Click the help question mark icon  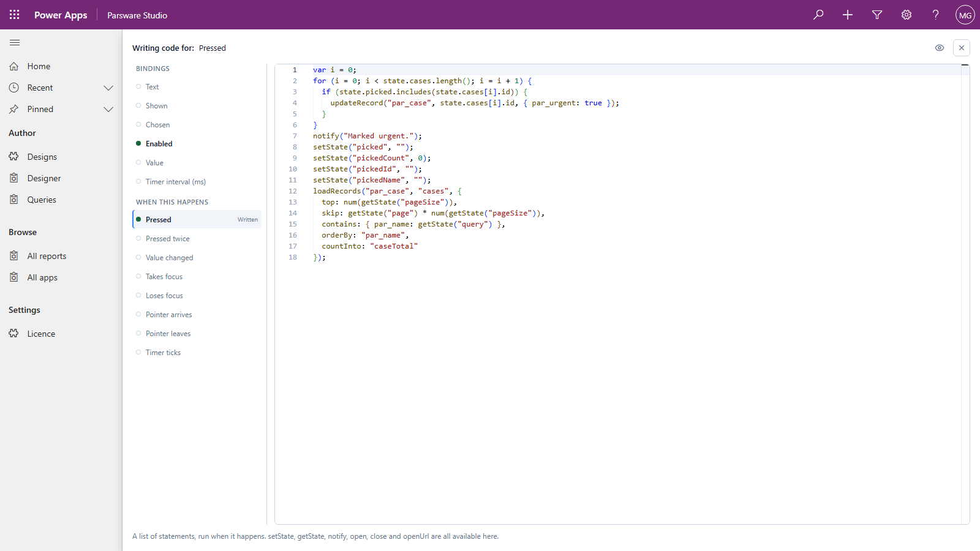pos(936,15)
